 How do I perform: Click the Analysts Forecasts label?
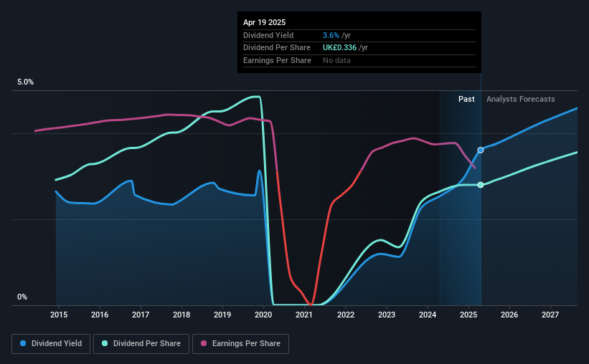pos(521,99)
